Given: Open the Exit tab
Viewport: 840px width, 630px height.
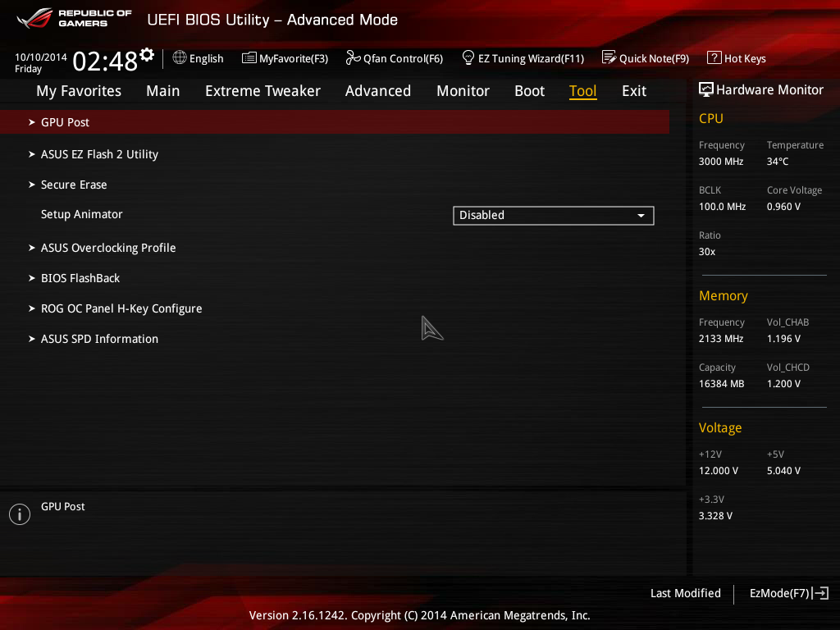Looking at the screenshot, I should (634, 91).
